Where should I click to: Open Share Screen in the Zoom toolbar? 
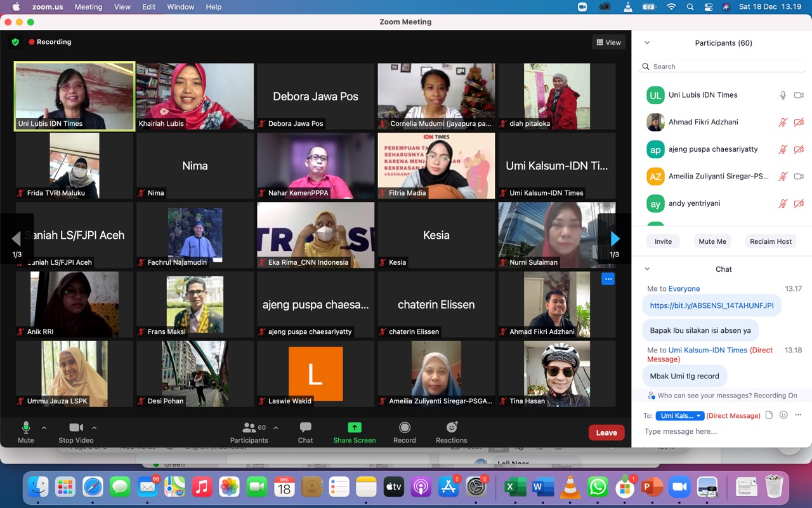tap(354, 428)
